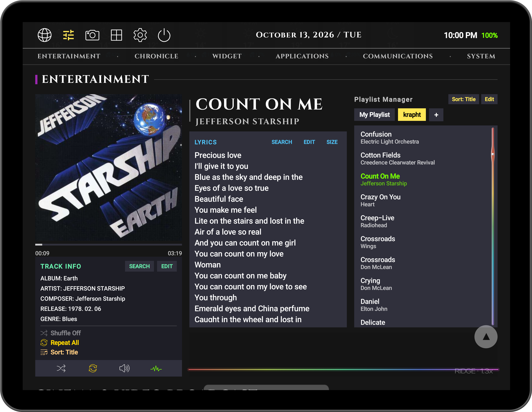Click the rainbow playlist scrollbar
The height and width of the screenshot is (412, 532).
493,226
